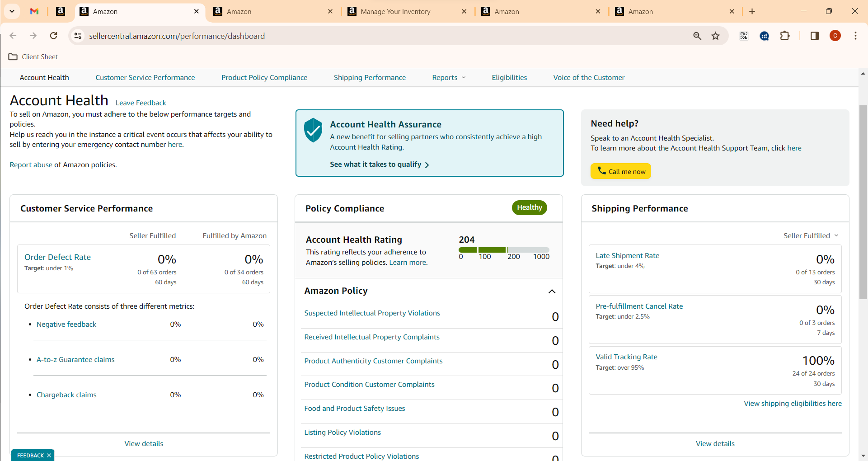Open a new browser tab
The image size is (868, 461).
point(752,11)
